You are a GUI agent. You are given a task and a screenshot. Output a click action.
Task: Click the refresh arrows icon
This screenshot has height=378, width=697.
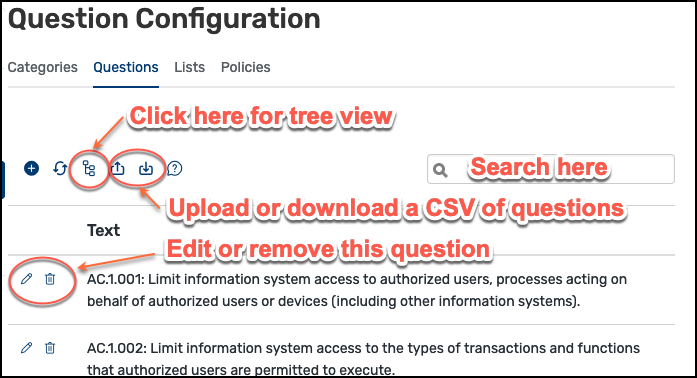60,169
